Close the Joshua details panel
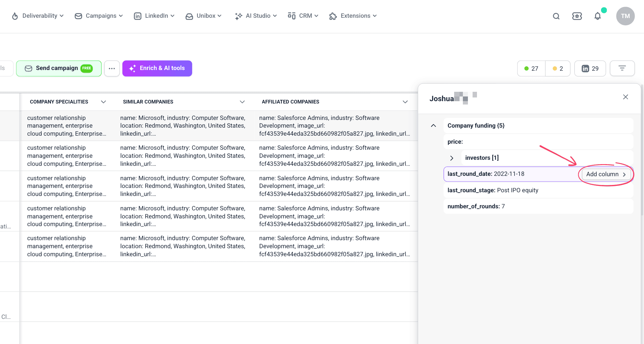644x344 pixels. point(626,97)
